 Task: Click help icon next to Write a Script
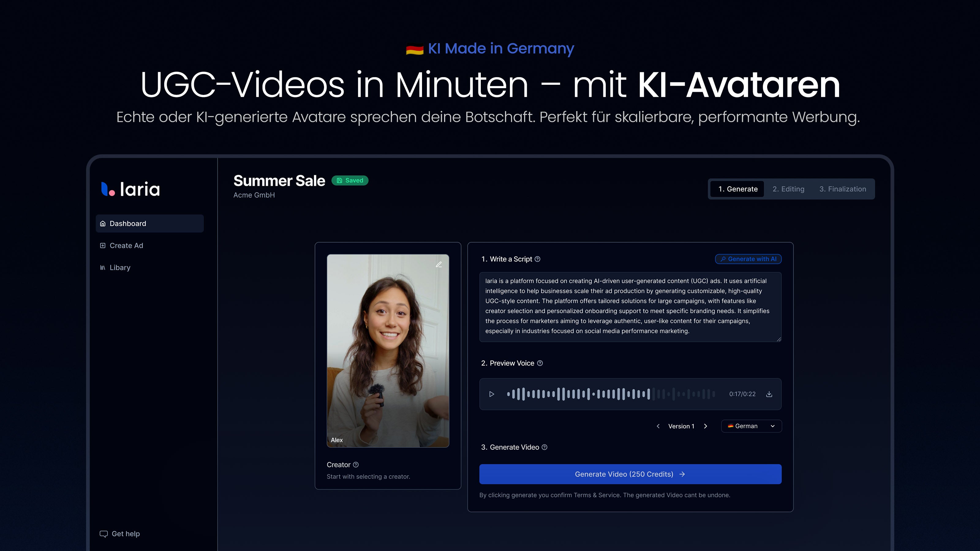(537, 259)
